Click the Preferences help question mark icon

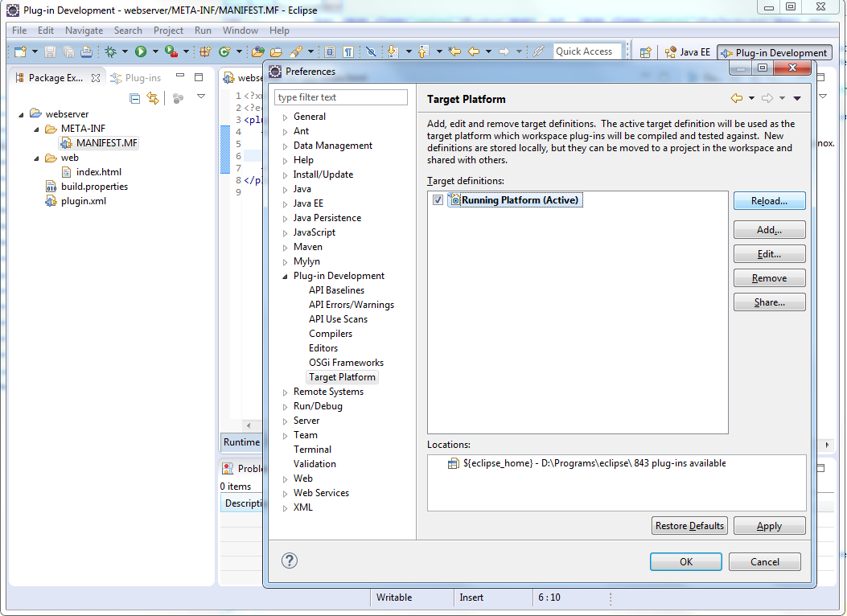[x=290, y=561]
